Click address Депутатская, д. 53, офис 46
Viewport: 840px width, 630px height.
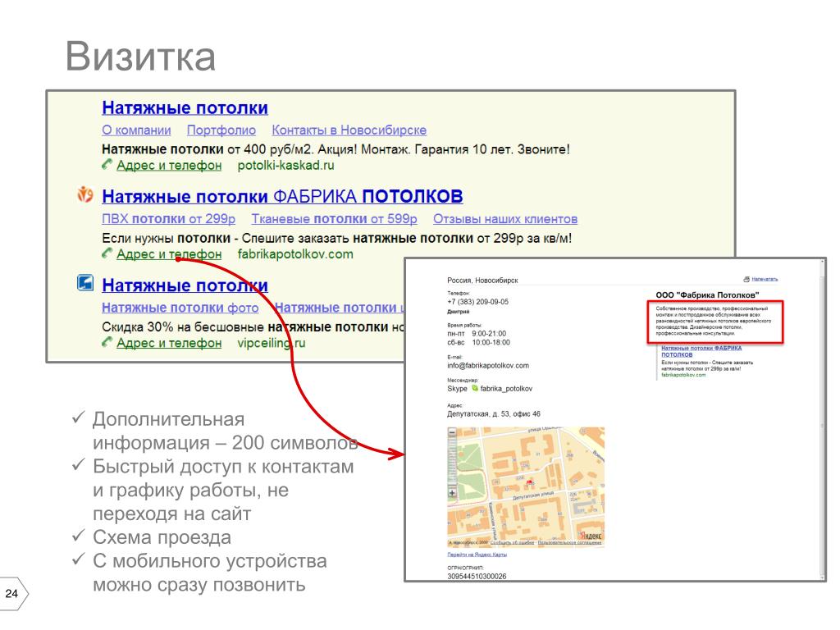(x=494, y=413)
